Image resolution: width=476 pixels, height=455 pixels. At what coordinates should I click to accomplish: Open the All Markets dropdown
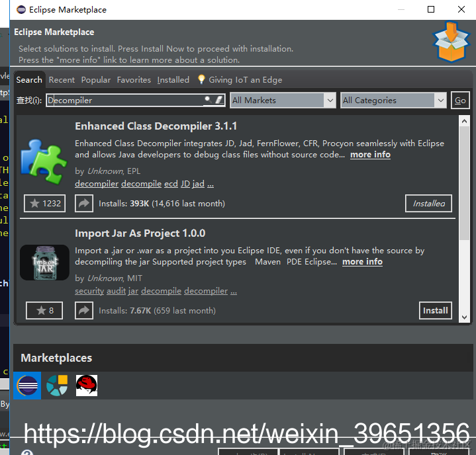[x=283, y=100]
